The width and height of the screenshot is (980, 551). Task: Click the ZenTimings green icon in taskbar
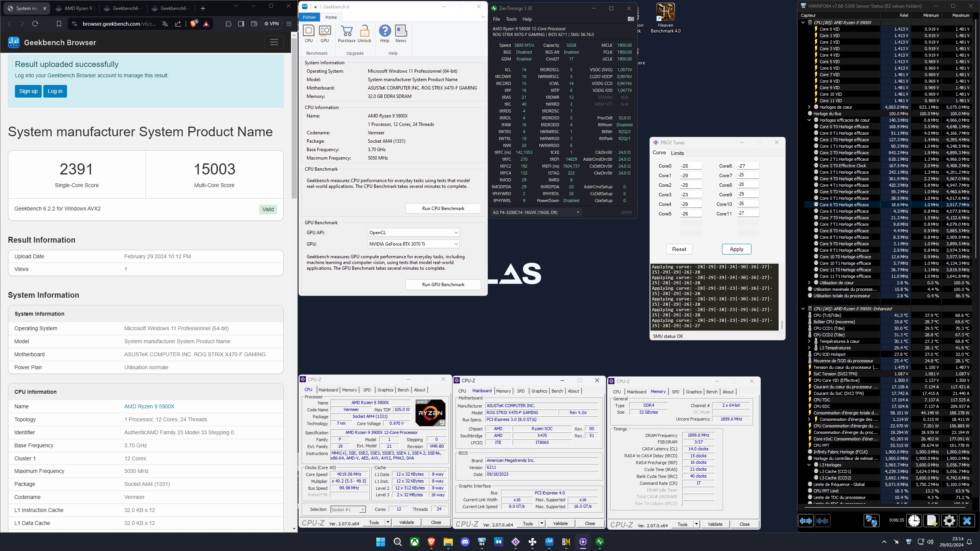(x=600, y=542)
